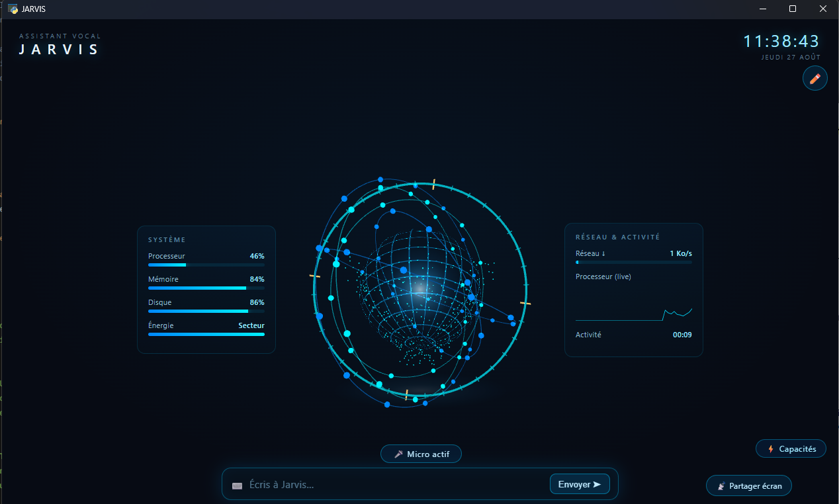Click the 11:38:43 clock display

(781, 41)
